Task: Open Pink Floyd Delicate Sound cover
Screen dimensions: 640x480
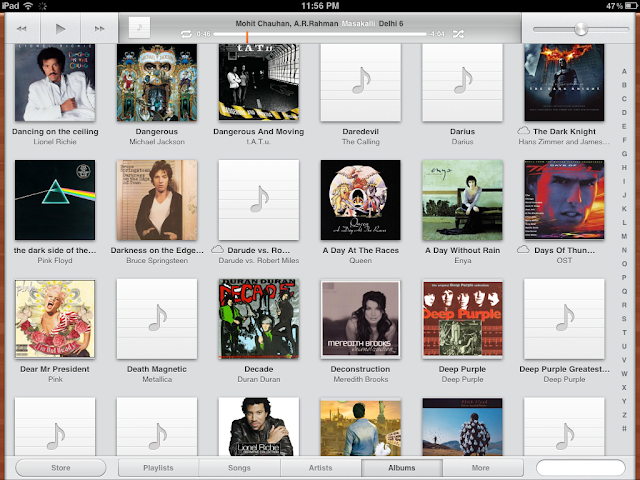Action: coord(462,427)
